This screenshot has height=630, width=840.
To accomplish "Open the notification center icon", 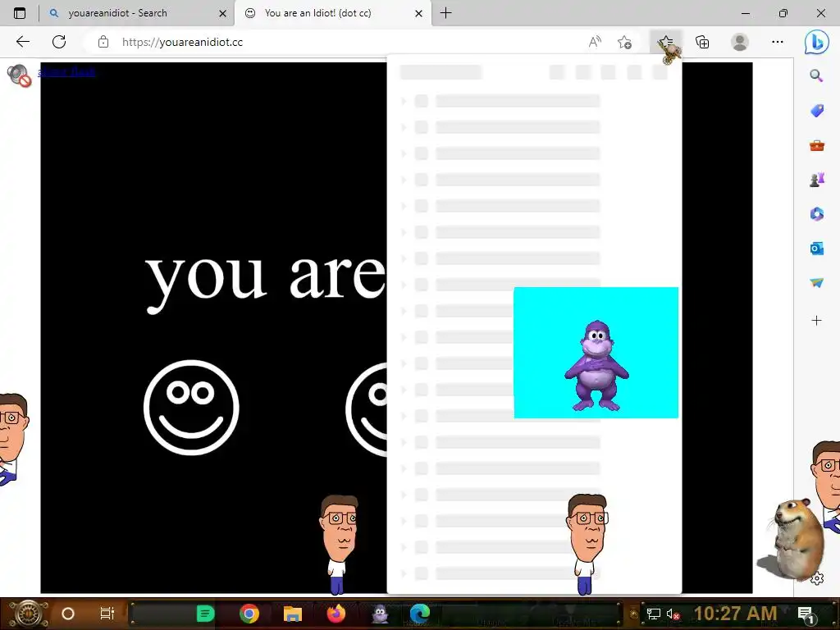I will 806,614.
